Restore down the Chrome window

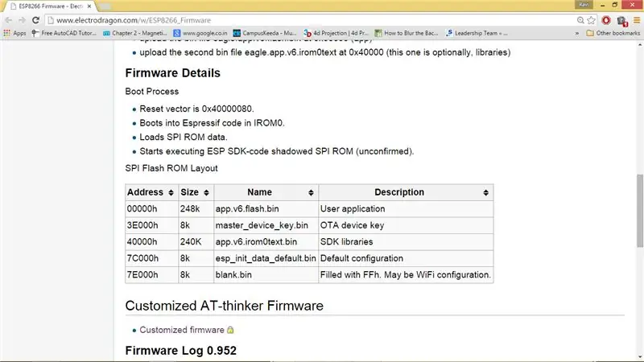615,5
